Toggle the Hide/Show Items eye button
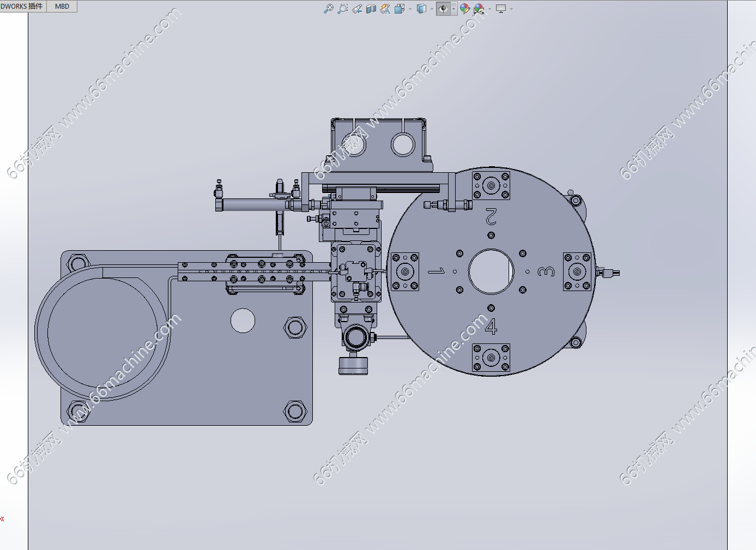The image size is (756, 550). click(x=443, y=9)
